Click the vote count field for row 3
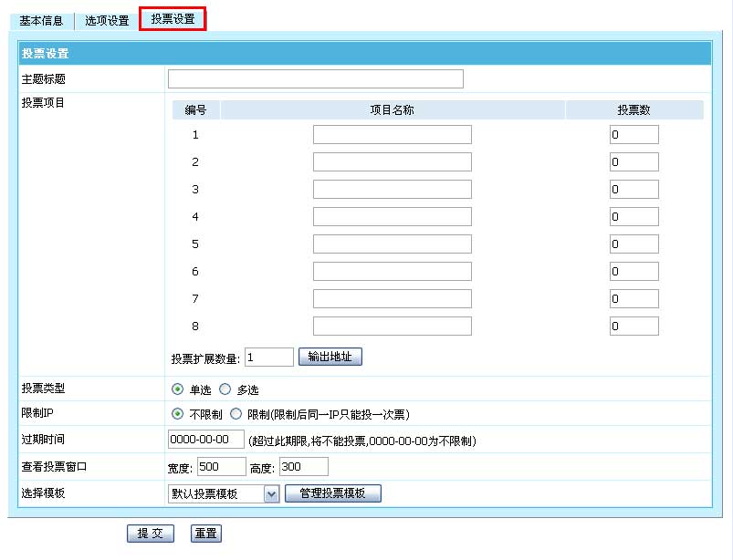This screenshot has height=560, width=733. click(634, 190)
